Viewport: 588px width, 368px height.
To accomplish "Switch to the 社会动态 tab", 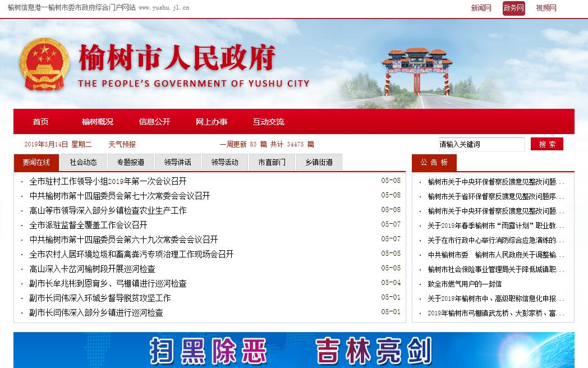I will (84, 162).
